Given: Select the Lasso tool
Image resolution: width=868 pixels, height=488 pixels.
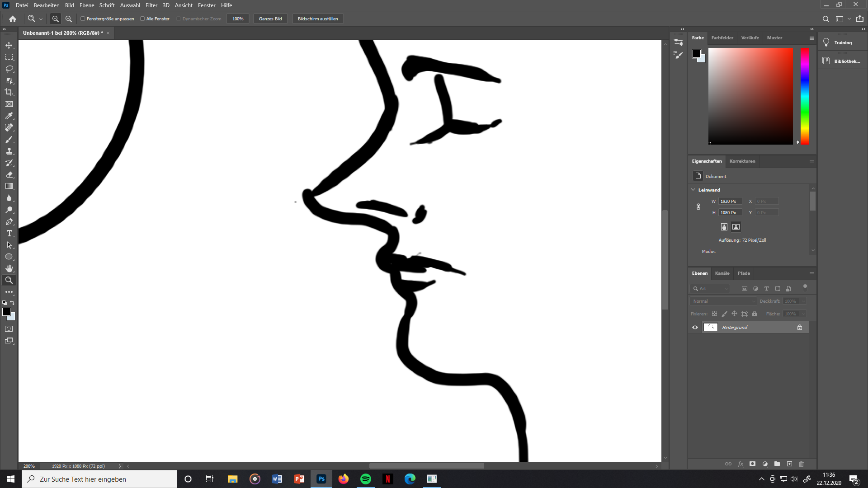Looking at the screenshot, I should 9,69.
